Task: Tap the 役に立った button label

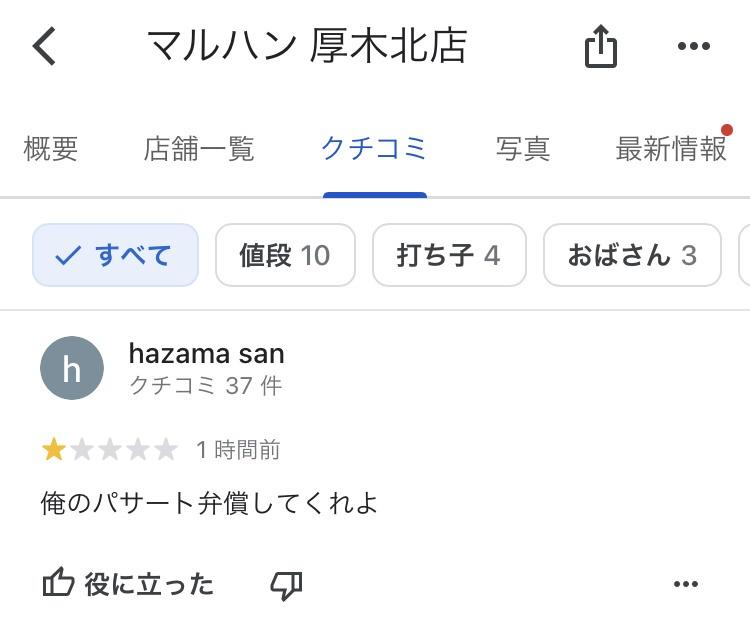Action: 149,584
